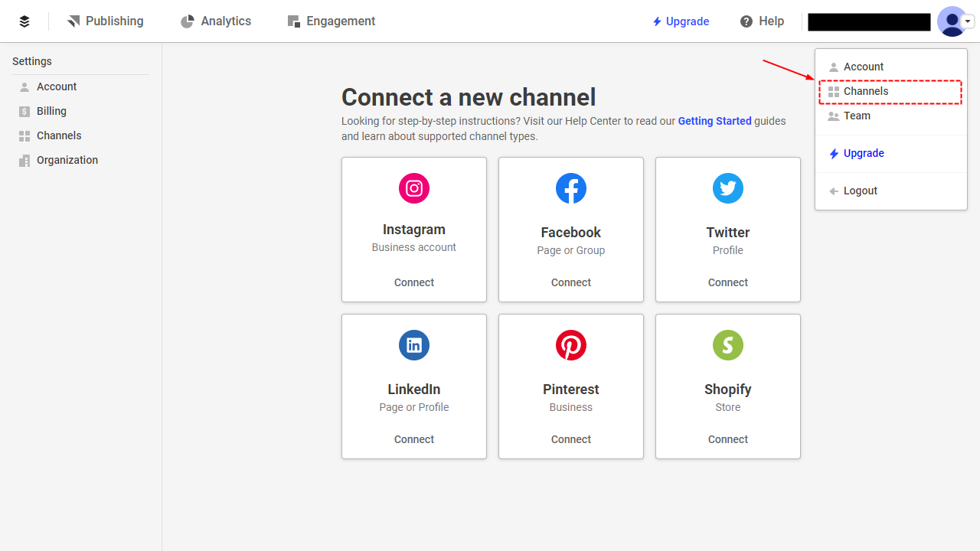Click the dropdown menu Team people icon
Image resolution: width=980 pixels, height=551 pixels.
click(834, 116)
